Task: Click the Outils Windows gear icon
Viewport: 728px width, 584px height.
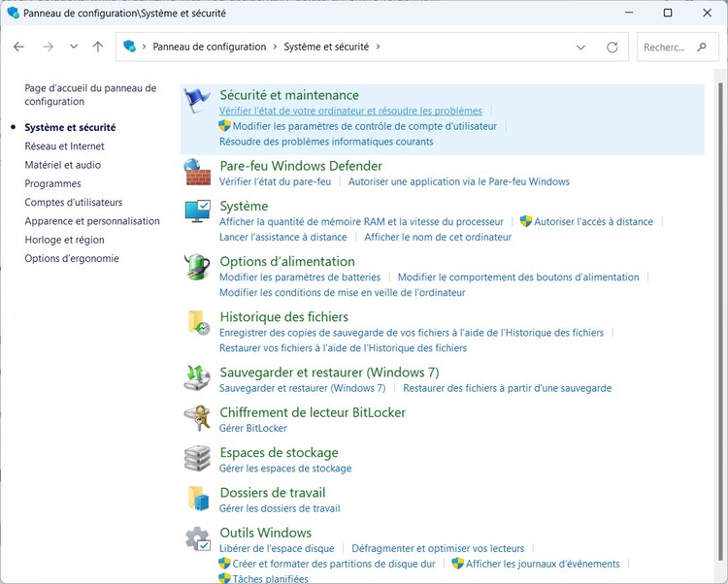Action: pos(198,539)
